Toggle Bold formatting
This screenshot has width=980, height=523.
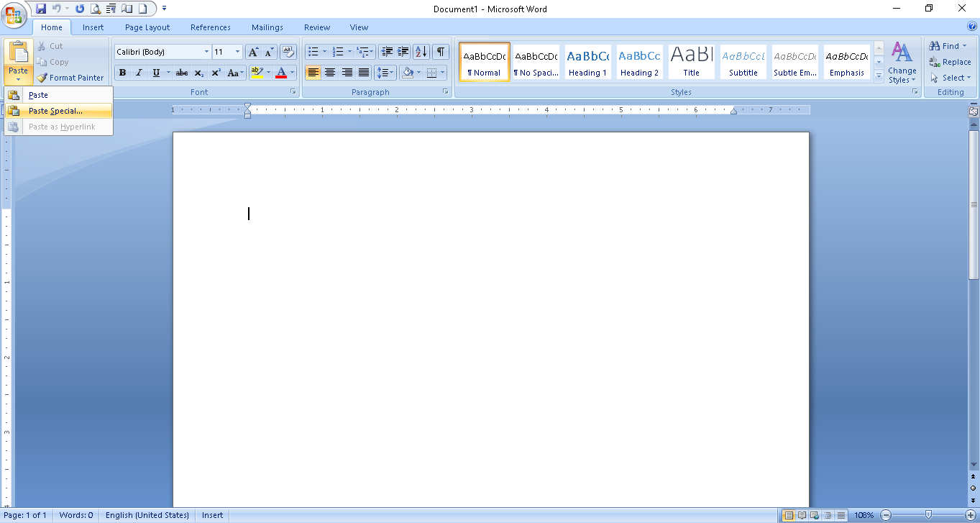(x=122, y=73)
